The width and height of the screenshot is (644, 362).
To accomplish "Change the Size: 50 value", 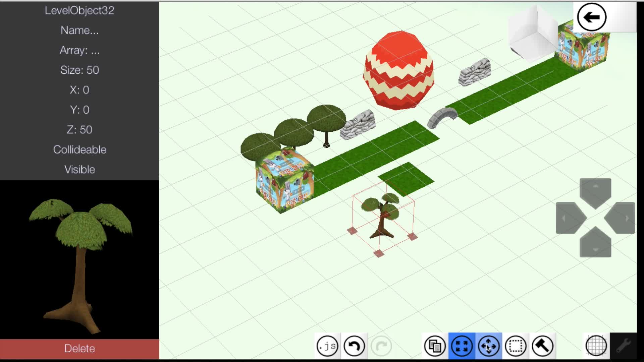I will click(x=79, y=70).
